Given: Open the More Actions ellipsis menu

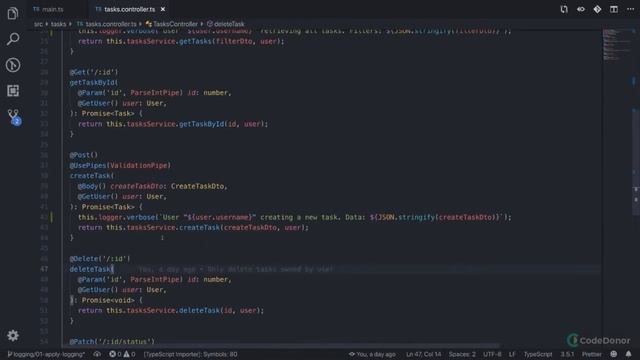Looking at the screenshot, I should (630, 9).
